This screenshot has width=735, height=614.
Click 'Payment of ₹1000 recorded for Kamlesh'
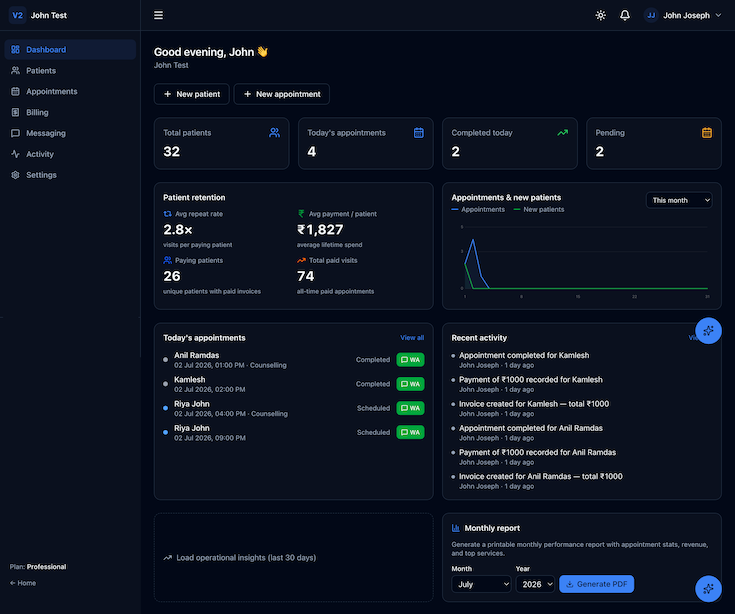[x=531, y=380]
